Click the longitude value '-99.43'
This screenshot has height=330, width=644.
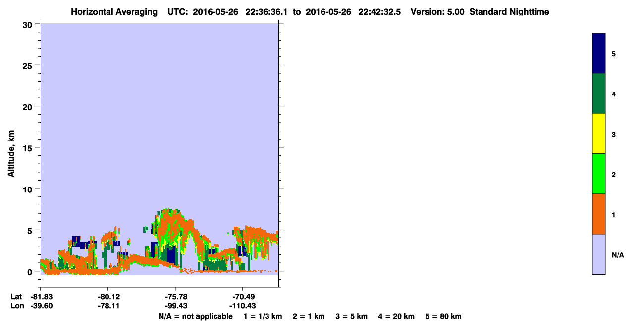(175, 306)
